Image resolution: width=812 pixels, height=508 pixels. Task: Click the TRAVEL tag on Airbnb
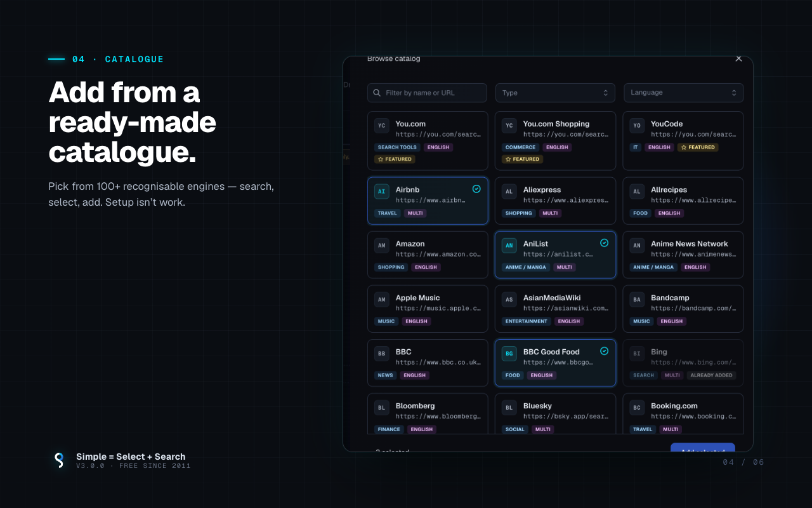coord(388,213)
